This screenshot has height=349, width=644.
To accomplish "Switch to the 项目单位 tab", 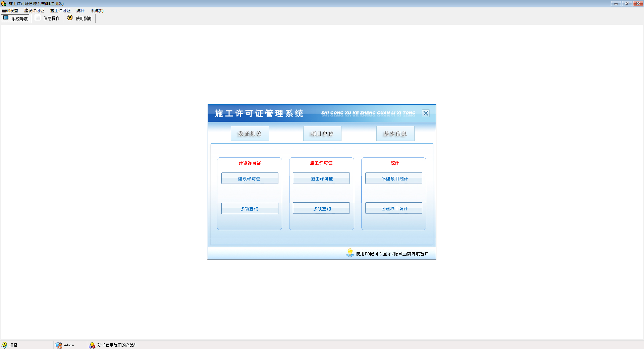I will tap(322, 134).
